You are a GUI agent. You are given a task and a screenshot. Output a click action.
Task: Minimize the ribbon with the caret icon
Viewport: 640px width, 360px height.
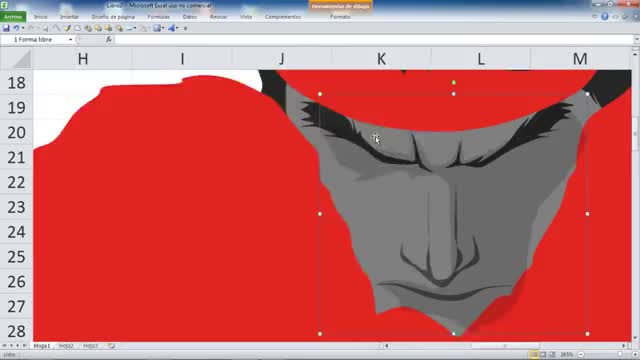pos(594,17)
